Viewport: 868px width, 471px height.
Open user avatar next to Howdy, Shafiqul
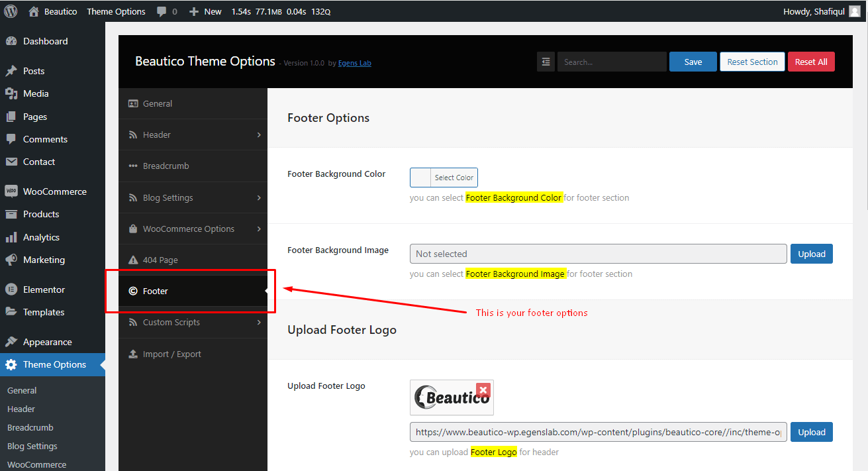855,11
